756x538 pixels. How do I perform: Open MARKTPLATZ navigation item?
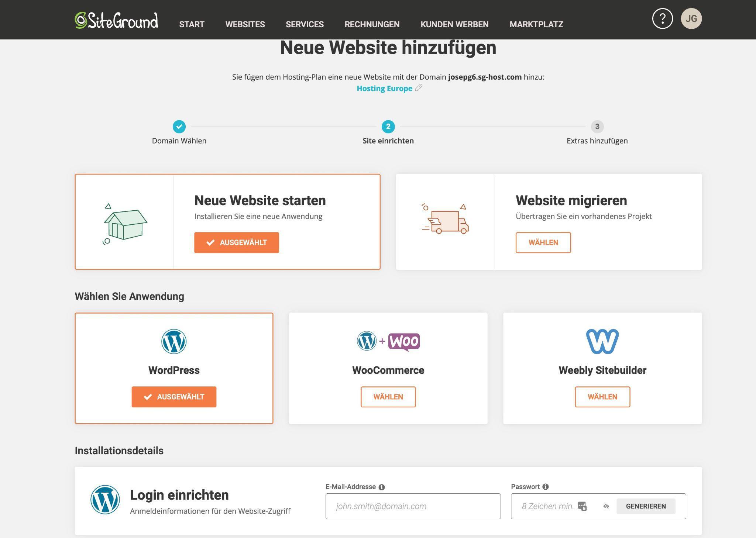tap(536, 24)
